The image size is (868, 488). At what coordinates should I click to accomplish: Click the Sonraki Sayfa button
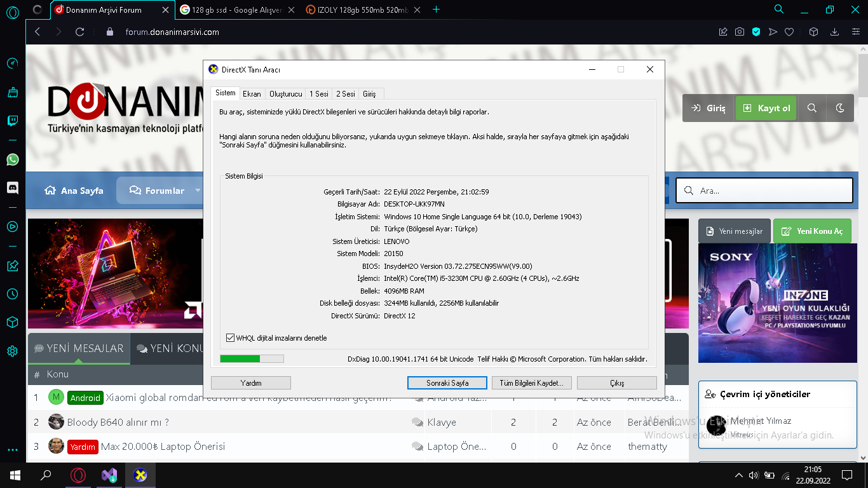447,383
